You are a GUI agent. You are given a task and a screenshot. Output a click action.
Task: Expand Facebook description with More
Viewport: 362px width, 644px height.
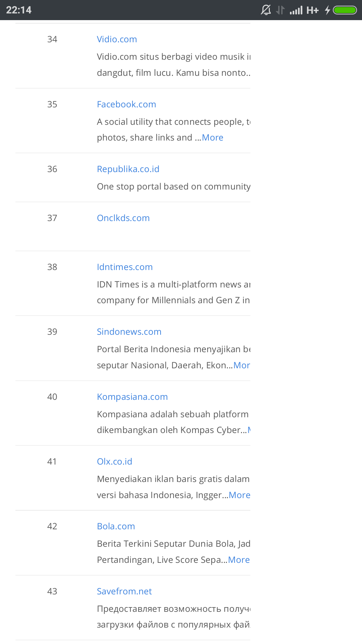(213, 138)
